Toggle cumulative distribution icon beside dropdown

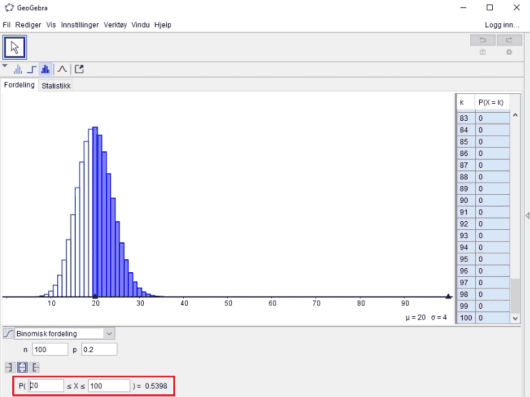click(x=8, y=333)
